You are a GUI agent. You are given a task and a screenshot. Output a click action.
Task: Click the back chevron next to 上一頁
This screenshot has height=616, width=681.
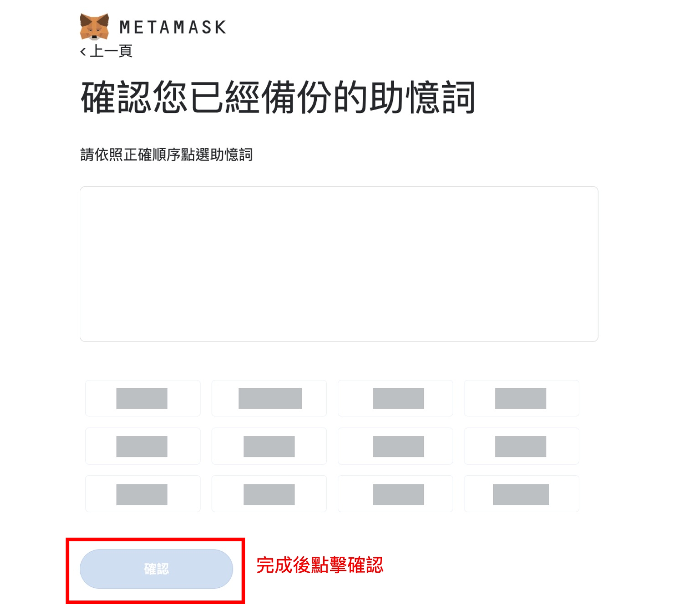83,51
